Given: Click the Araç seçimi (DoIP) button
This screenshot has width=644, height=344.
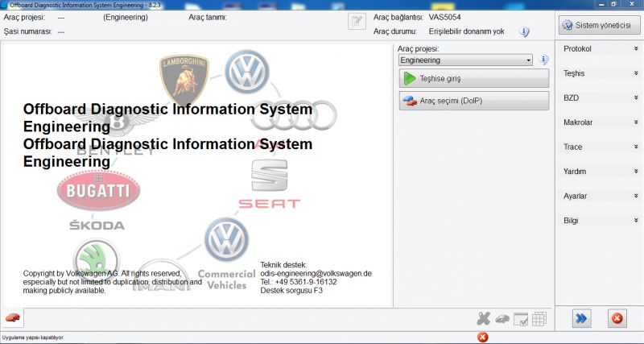Looking at the screenshot, I should pyautogui.click(x=473, y=101).
